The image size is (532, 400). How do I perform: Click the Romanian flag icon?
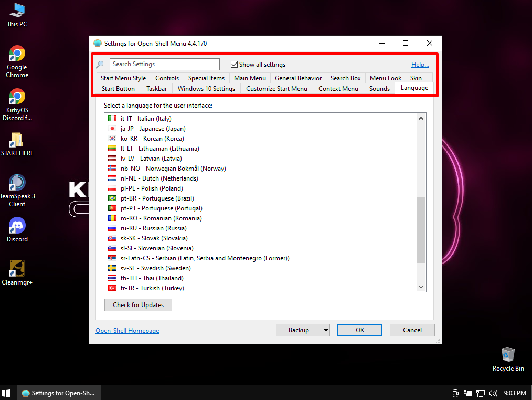[112, 218]
